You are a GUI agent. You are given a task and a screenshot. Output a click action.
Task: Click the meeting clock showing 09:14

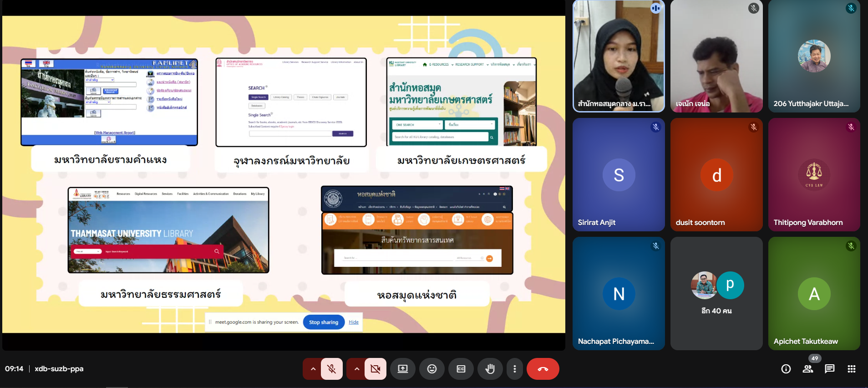tap(14, 369)
